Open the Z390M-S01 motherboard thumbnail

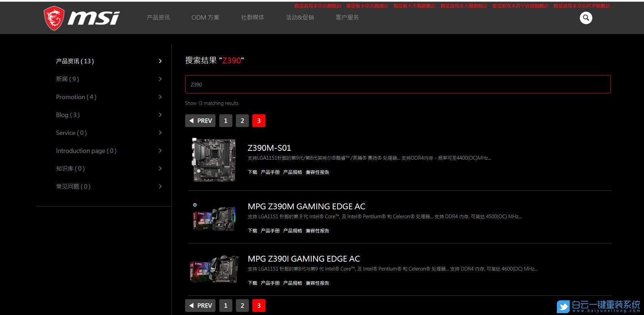point(214,160)
